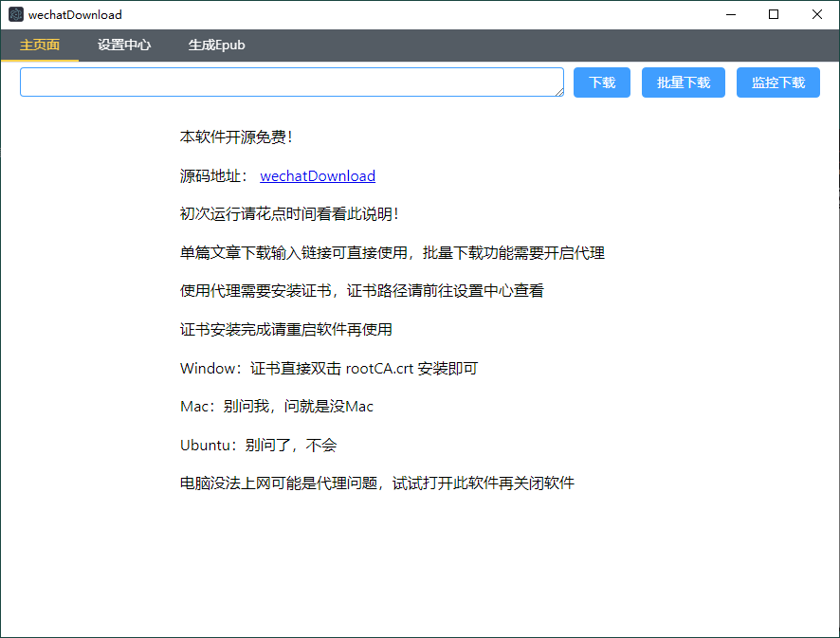The height and width of the screenshot is (638, 840).
Task: Select the 下载 action to download one article
Action: [x=601, y=82]
